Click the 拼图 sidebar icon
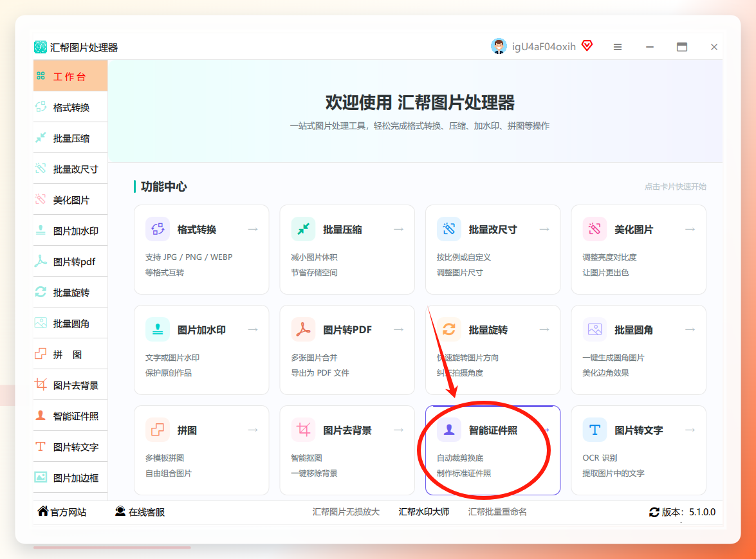 pos(41,354)
